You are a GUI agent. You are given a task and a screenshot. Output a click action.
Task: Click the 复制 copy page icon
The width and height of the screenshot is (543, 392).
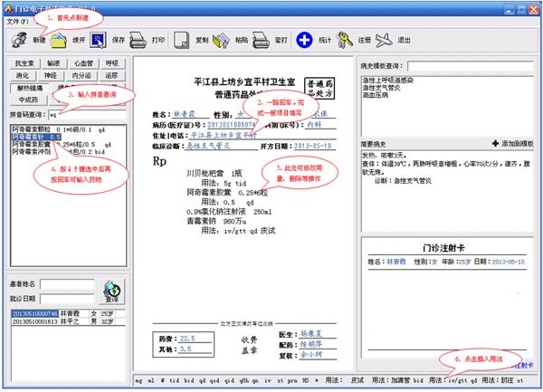(x=182, y=40)
